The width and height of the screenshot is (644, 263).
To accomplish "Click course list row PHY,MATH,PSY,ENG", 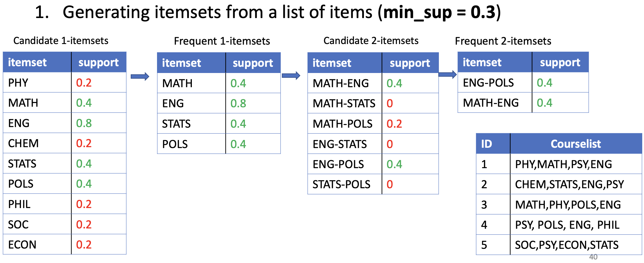I will (x=559, y=164).
